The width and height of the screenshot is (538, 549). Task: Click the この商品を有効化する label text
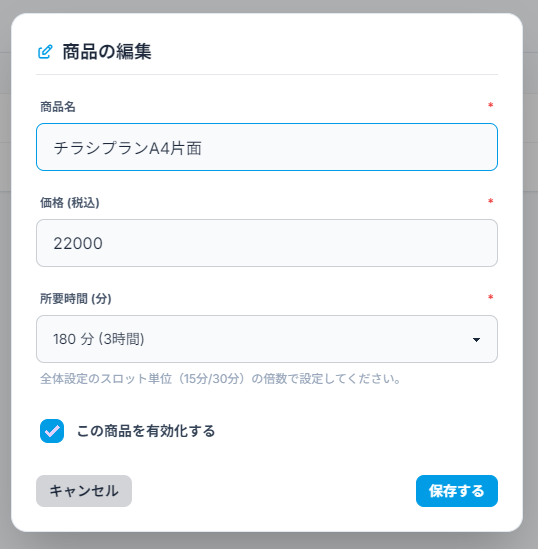coord(146,431)
